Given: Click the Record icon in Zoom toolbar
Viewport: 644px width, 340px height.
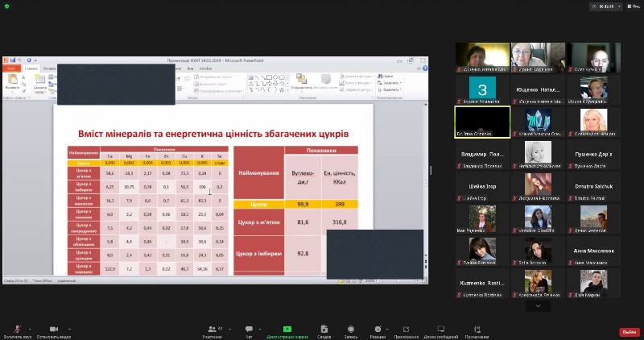Looking at the screenshot, I should coord(351,329).
